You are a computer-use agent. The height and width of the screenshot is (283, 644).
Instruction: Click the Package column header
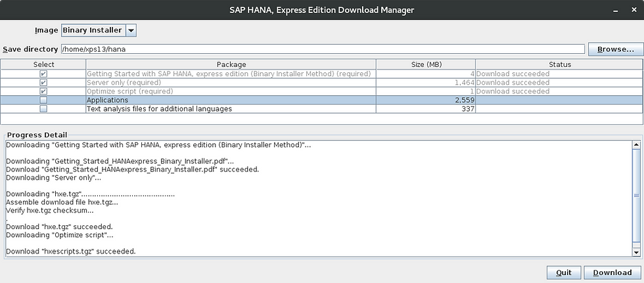tap(231, 64)
